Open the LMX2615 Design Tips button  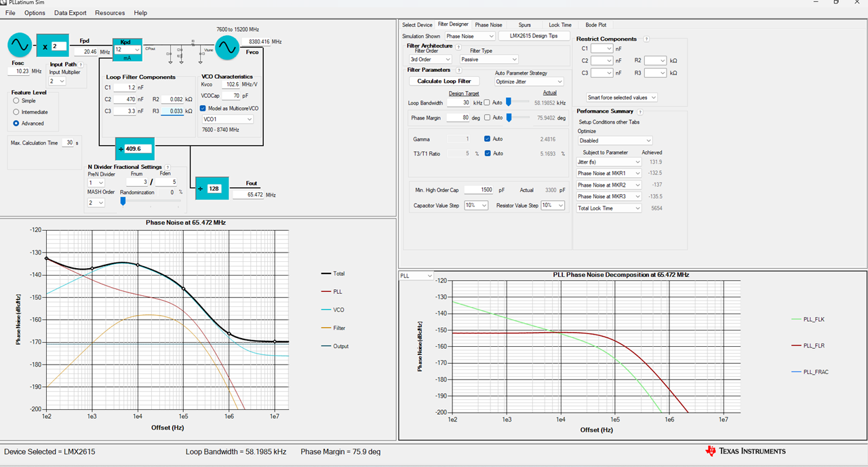[x=535, y=36]
